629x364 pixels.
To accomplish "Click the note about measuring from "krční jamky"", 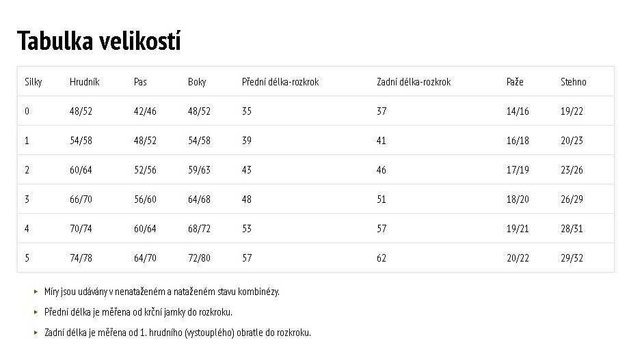I will (138, 312).
